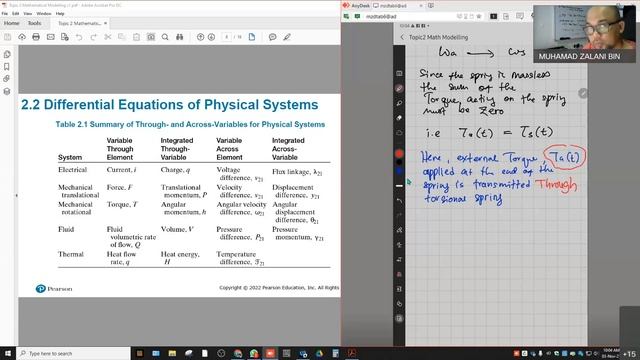
Task: Select the black color swatch in notes toolbar
Action: 399,162
